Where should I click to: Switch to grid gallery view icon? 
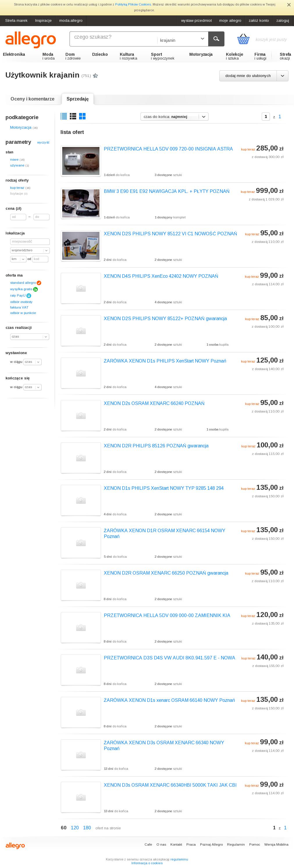(x=82, y=116)
